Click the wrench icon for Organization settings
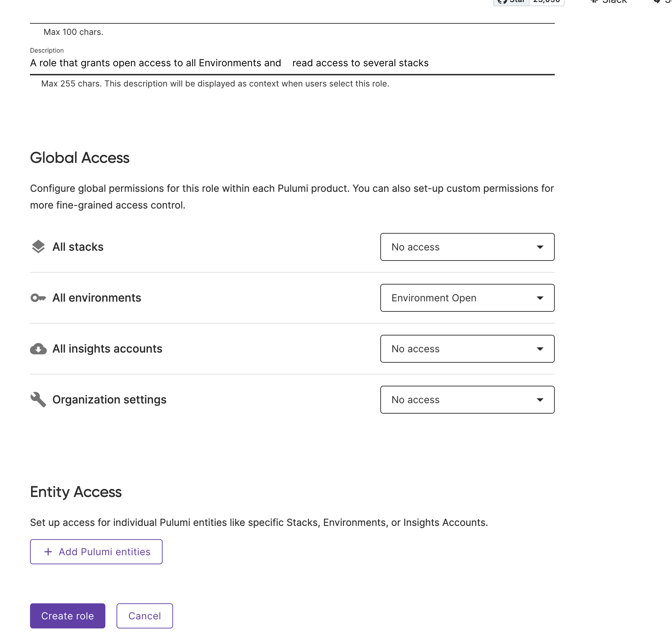Viewport: 672px width, 641px height. click(x=38, y=400)
